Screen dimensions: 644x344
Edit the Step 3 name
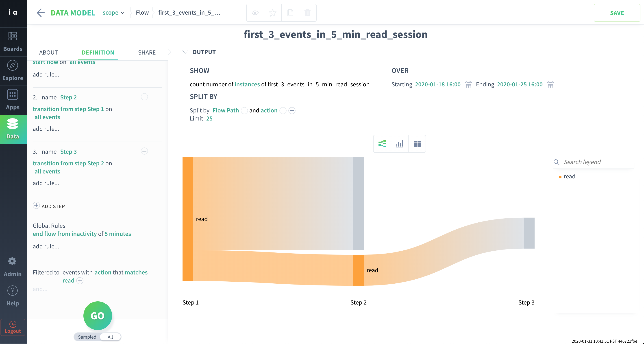point(68,152)
